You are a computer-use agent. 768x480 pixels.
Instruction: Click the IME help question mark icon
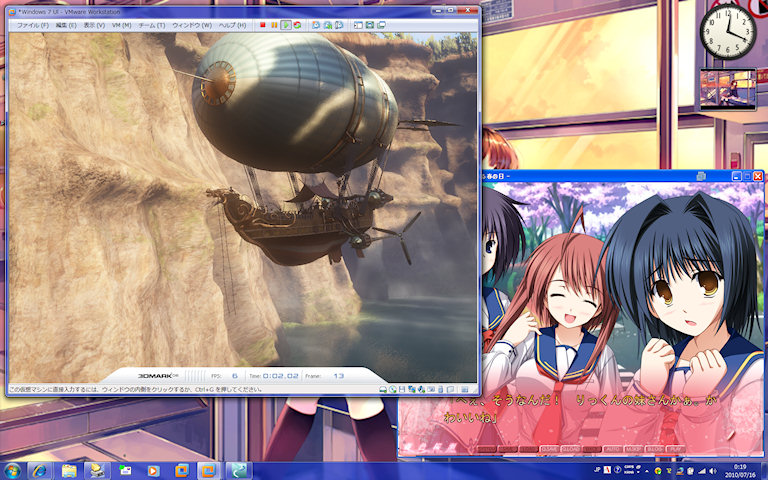click(618, 470)
